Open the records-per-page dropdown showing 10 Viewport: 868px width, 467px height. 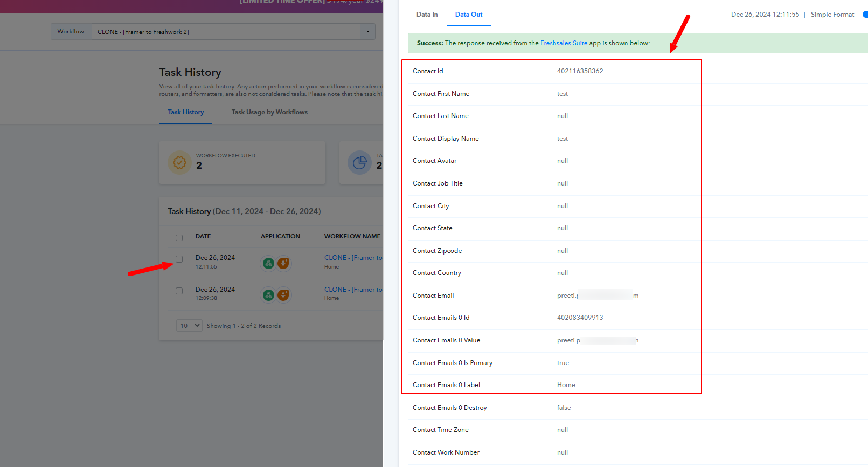(x=189, y=326)
